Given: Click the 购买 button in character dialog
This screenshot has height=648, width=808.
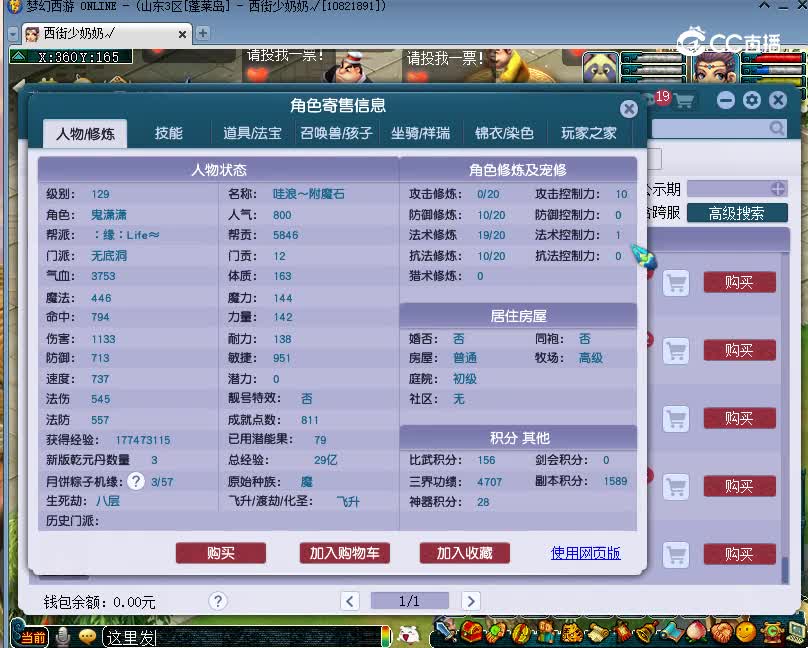Looking at the screenshot, I should coord(221,553).
